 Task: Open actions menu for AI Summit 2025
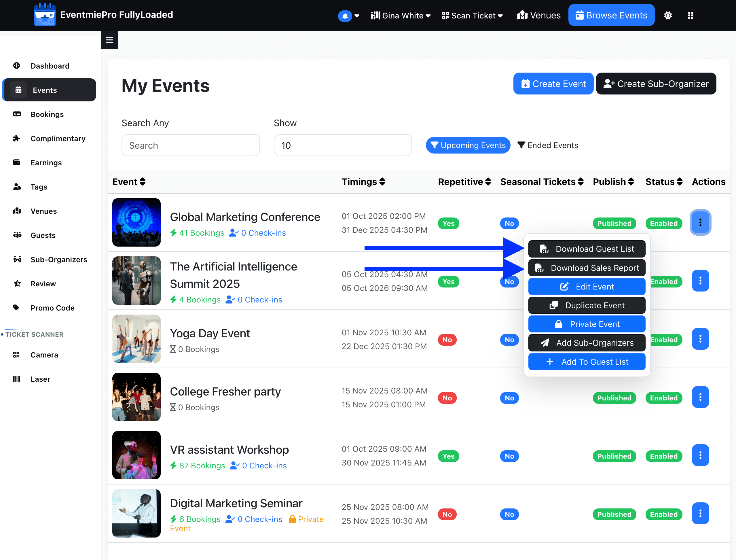700,281
